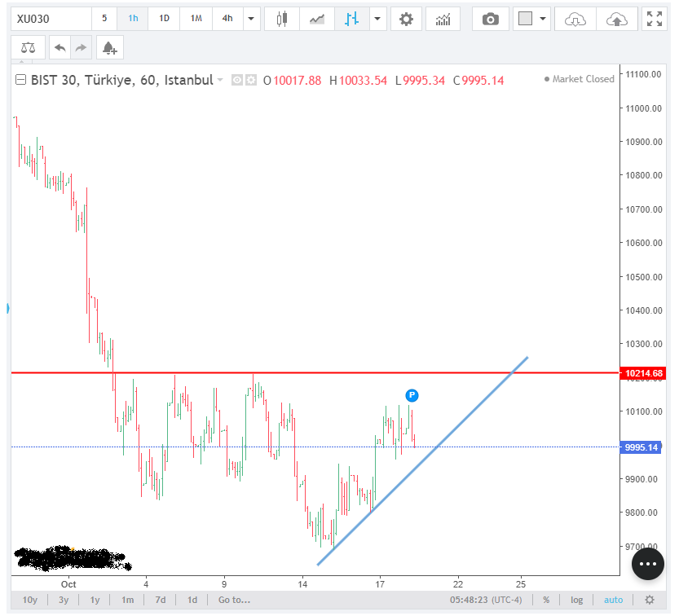Toggle auto scale mode
679x616 pixels.
pyautogui.click(x=613, y=600)
